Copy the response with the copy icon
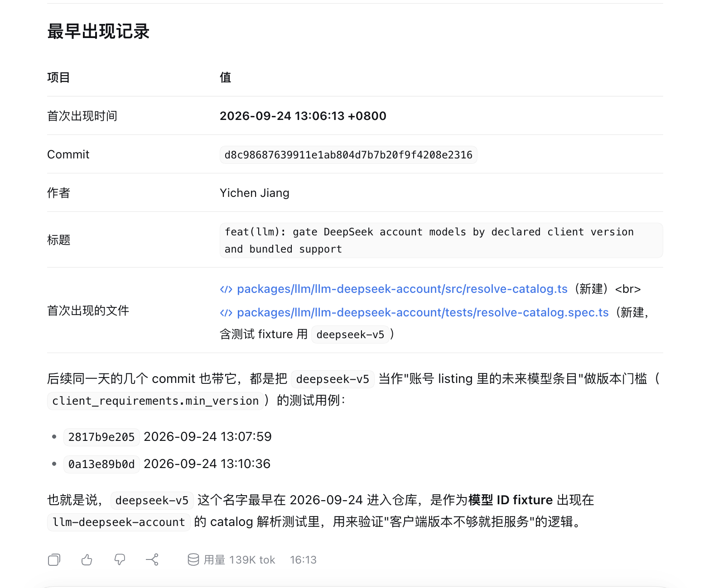Screen dimensions: 728x588 pyautogui.click(x=54, y=560)
